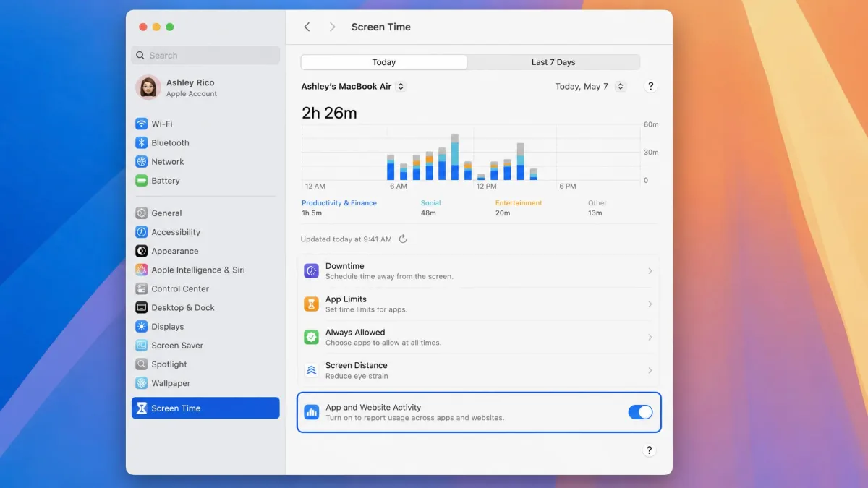868x488 pixels.
Task: Click the Always Allowed checkmark icon
Action: (311, 337)
